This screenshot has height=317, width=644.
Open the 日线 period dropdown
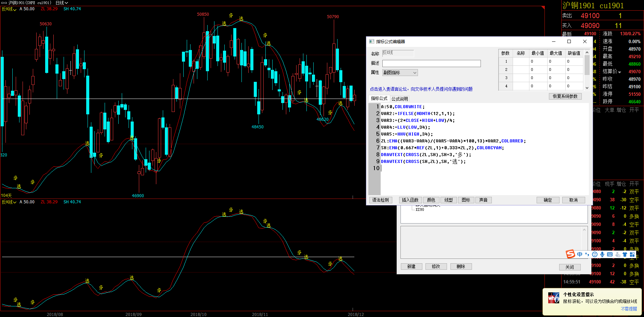[62, 3]
